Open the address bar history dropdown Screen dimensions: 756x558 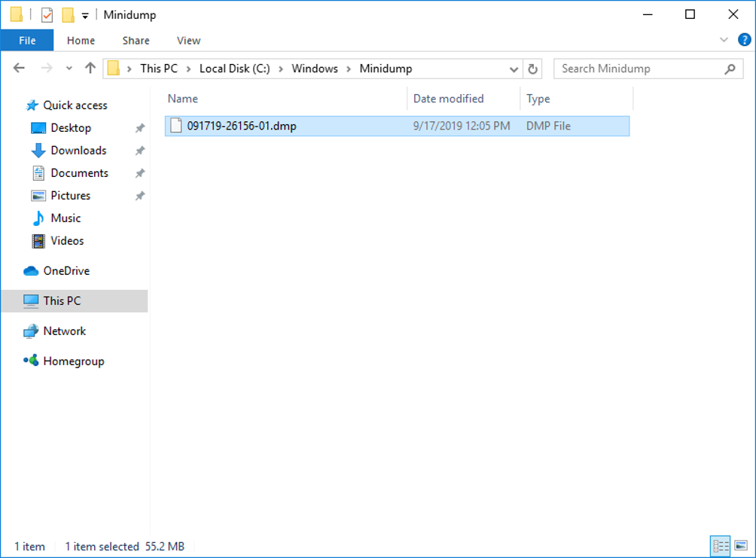(514, 69)
